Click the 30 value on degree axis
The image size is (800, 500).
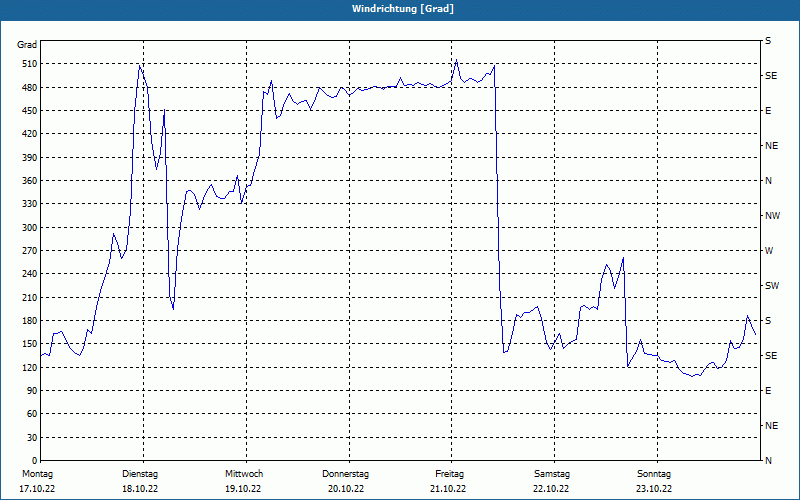(31, 438)
